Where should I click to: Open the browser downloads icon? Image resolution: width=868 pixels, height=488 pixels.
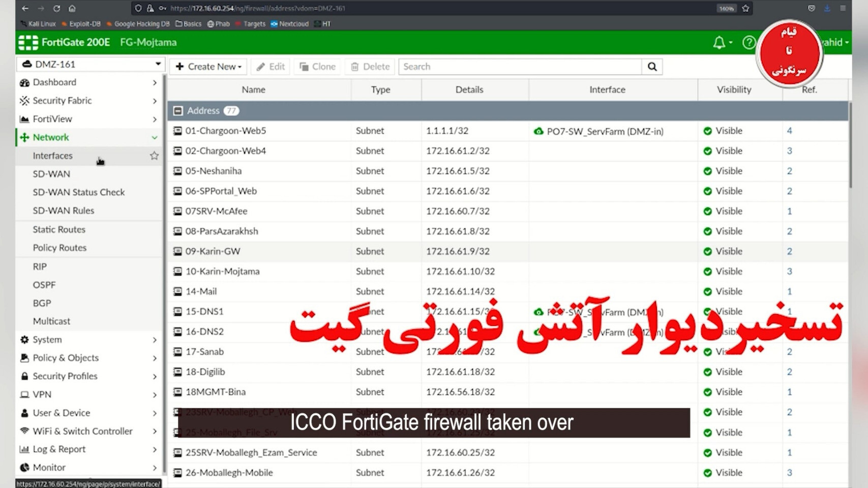coord(827,8)
